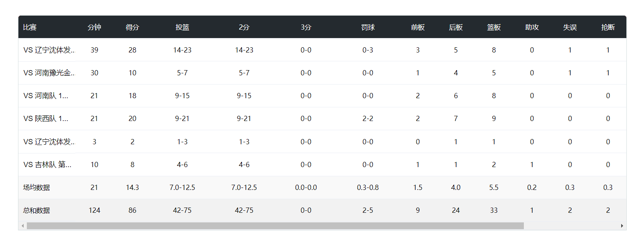Viewport: 644px width, 234px height.
Task: Select the VS 陕西队 game row
Action: click(x=322, y=119)
